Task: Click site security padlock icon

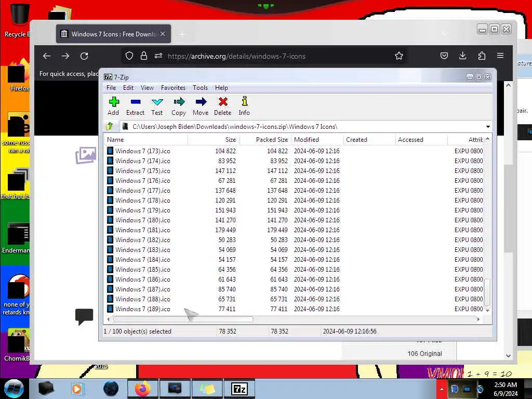Action: click(144, 56)
